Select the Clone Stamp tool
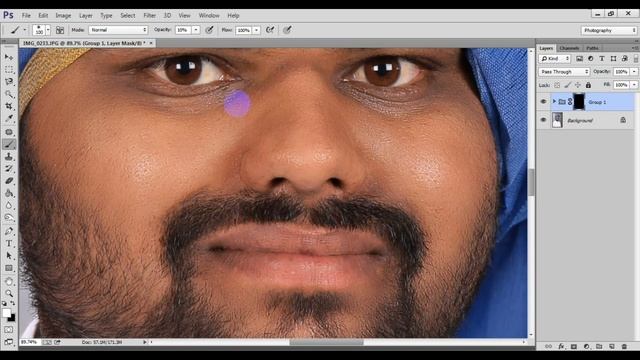Image resolution: width=640 pixels, height=360 pixels. (x=9, y=156)
